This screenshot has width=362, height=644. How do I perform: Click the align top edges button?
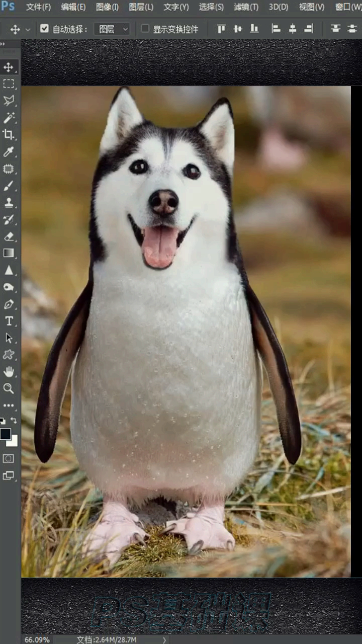click(x=221, y=29)
